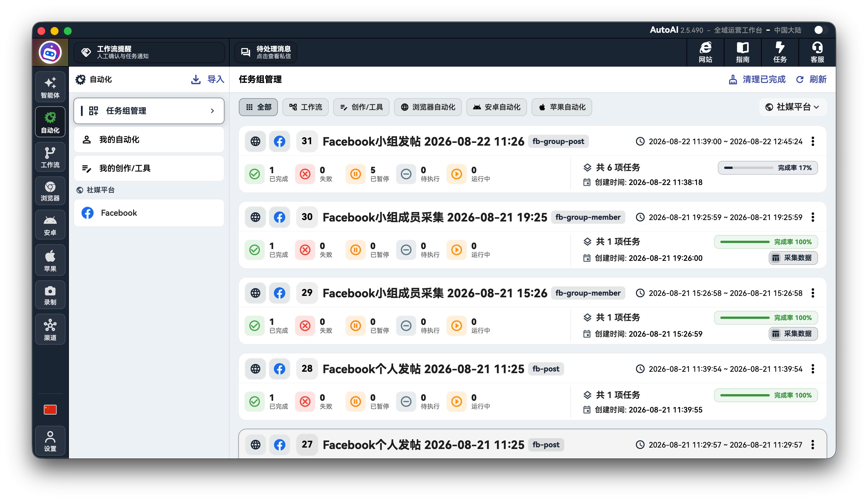The image size is (868, 501).
Task: Click the AutoAI robot logo
Action: pyautogui.click(x=50, y=53)
